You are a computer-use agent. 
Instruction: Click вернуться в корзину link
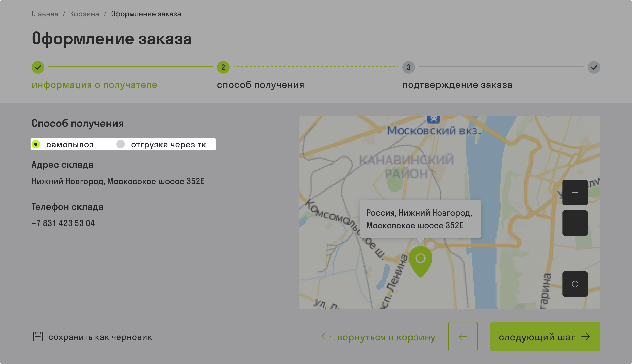click(x=386, y=337)
